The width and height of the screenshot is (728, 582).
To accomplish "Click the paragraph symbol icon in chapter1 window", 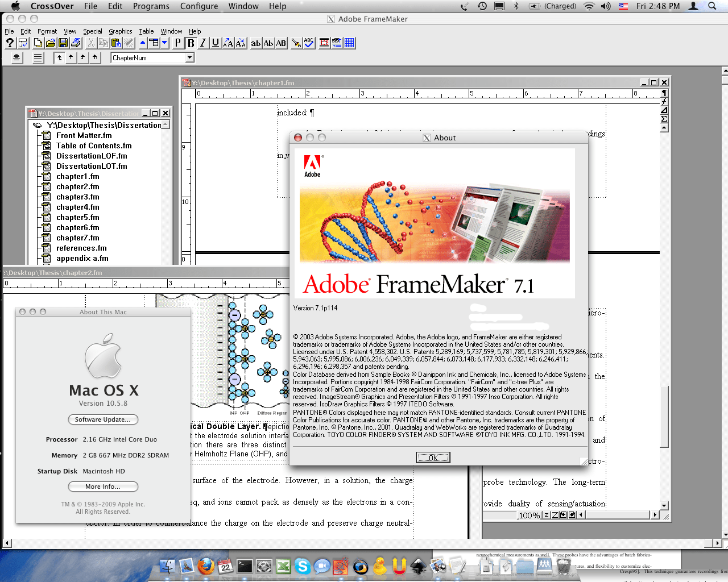I will [664, 93].
